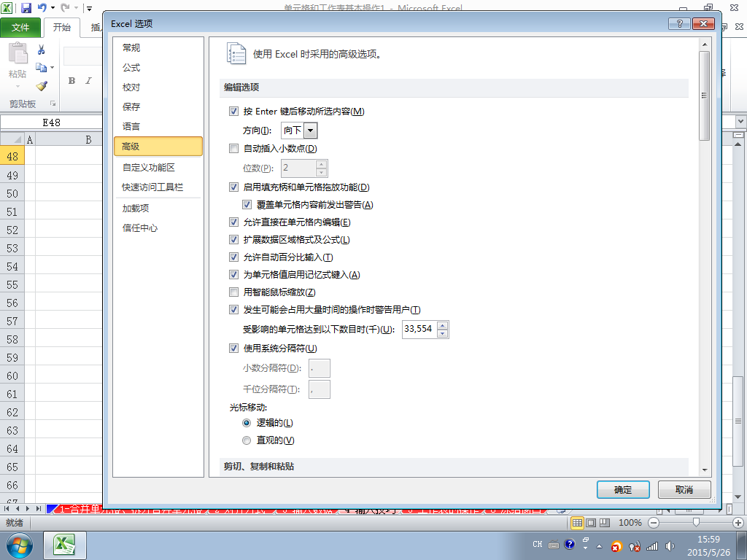Click the Paste clipboard icon

[x=18, y=52]
